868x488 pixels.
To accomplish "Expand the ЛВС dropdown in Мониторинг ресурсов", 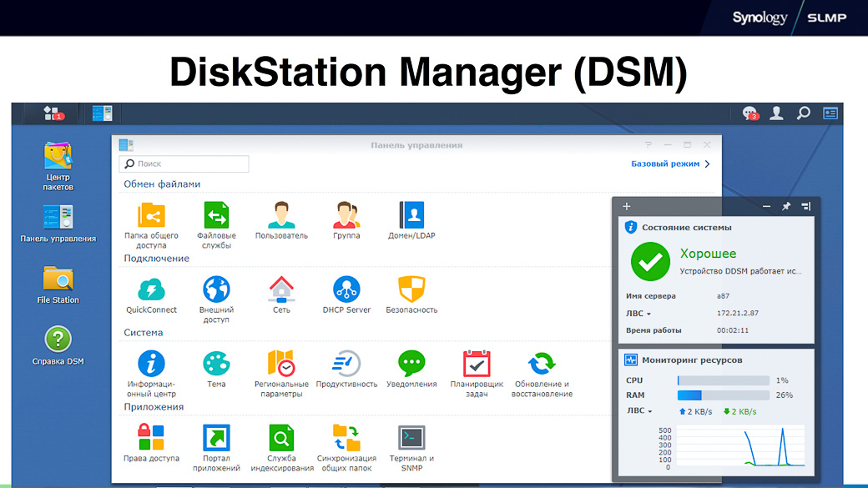I will tap(639, 410).
